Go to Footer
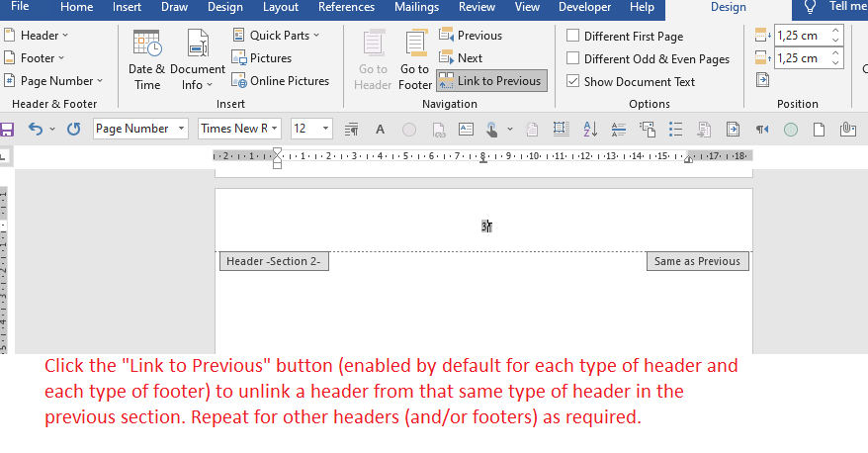 pos(415,61)
